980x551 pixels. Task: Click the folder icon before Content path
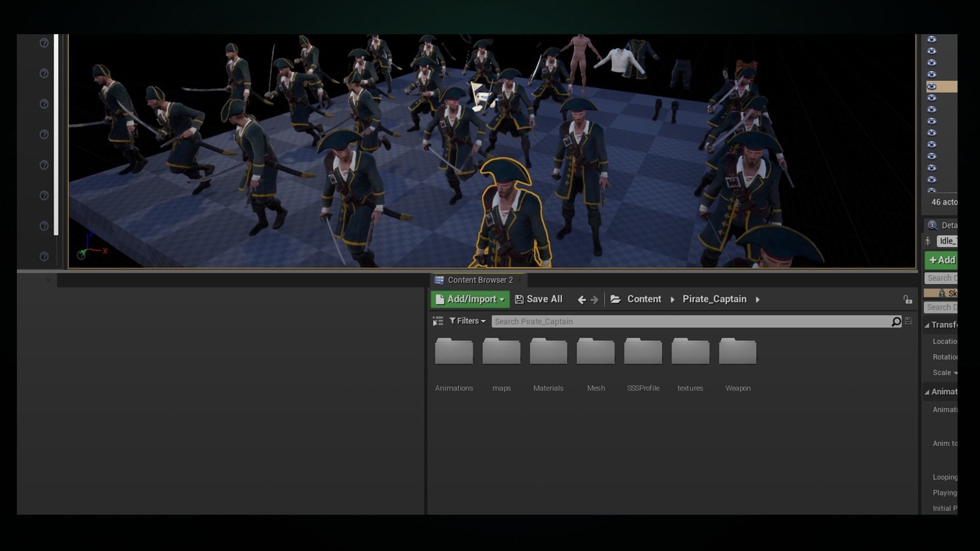point(616,299)
